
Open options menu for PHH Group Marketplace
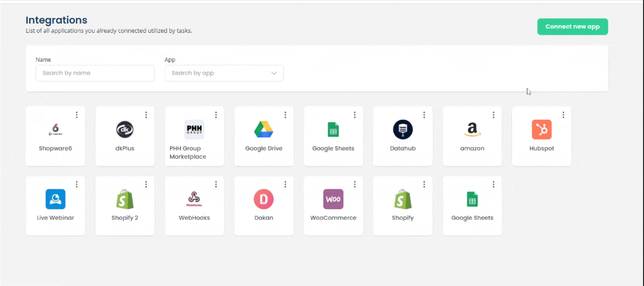(x=216, y=115)
